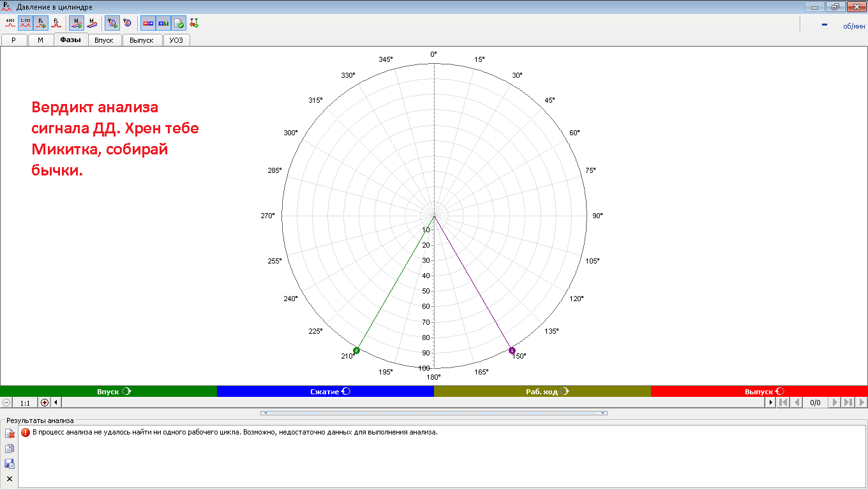Jump to the first cycle button
This screenshot has height=490, width=868.
[x=782, y=403]
